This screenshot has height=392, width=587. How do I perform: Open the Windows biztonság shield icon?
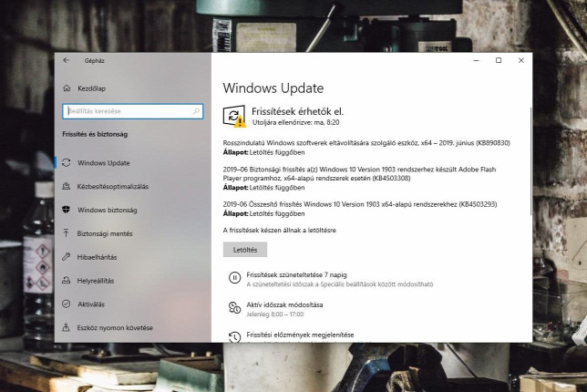(67, 210)
